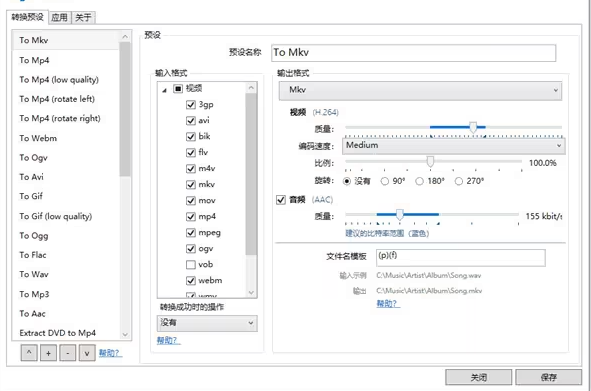Viewport: 591px width, 391px height.
Task: Select the To Mp4 preset
Action: [66, 60]
